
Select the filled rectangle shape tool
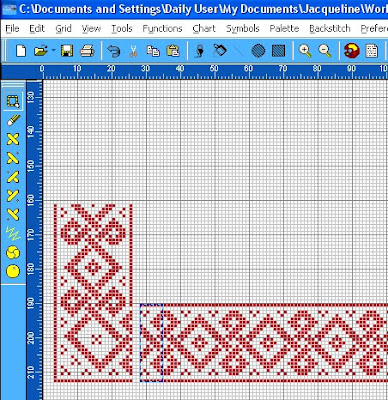[278, 51]
